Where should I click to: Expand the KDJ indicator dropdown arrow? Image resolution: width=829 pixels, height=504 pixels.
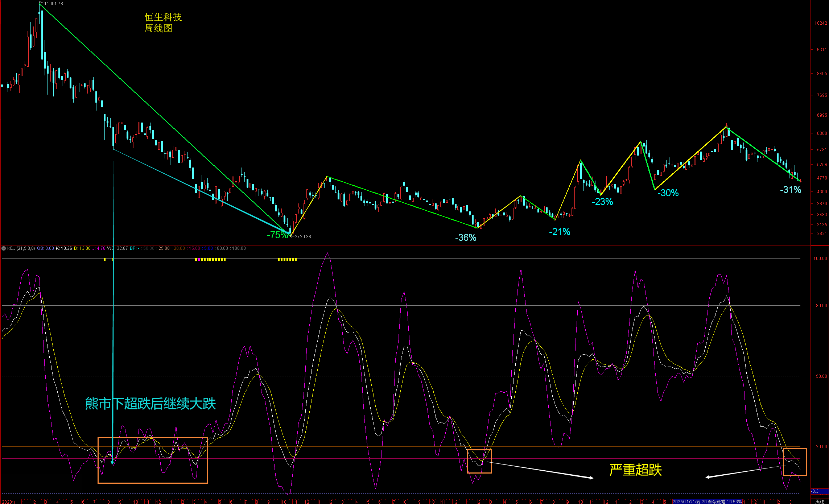(4, 248)
